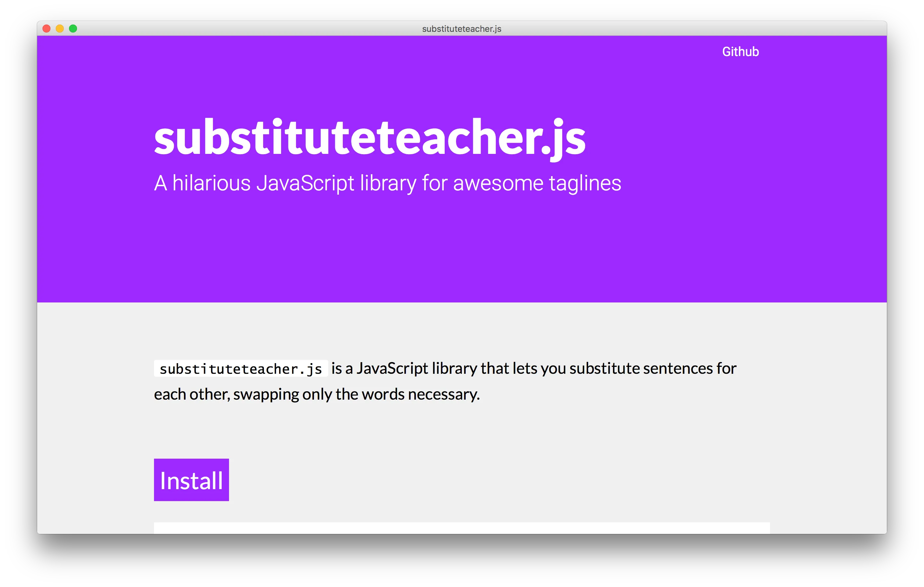Screen dimensions: 924x587
Task: Enter full screen with the green button
Action: (x=73, y=29)
